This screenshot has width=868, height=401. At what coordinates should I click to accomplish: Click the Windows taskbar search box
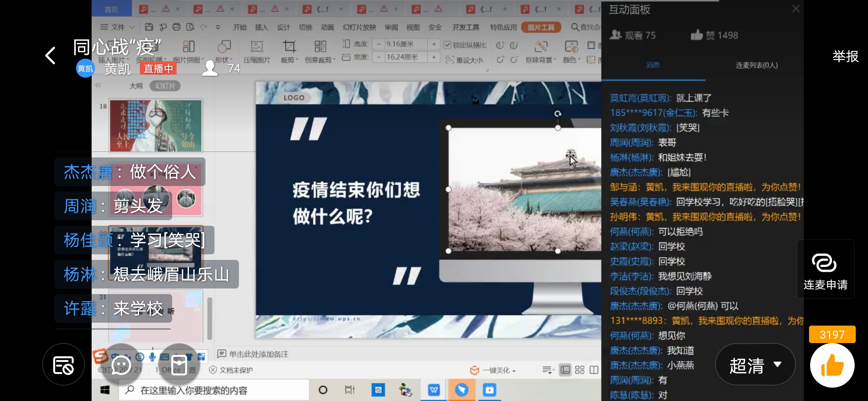click(x=214, y=390)
